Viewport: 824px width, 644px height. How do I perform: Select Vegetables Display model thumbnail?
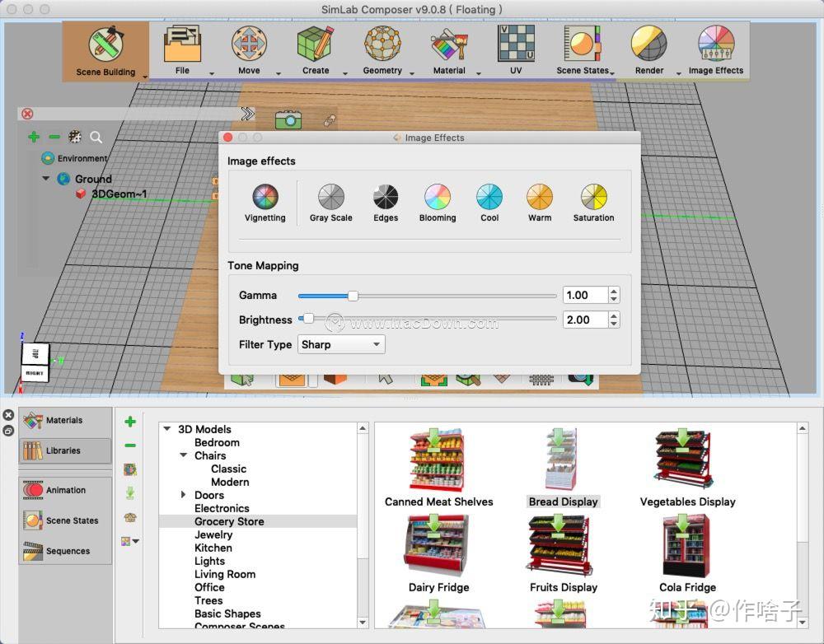pos(684,458)
